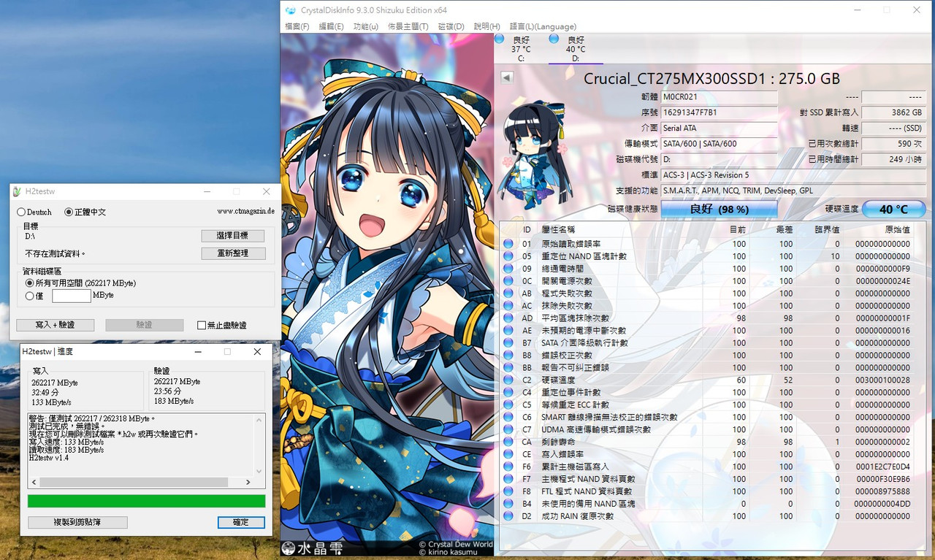Confirm with the 確定 button

tap(241, 523)
